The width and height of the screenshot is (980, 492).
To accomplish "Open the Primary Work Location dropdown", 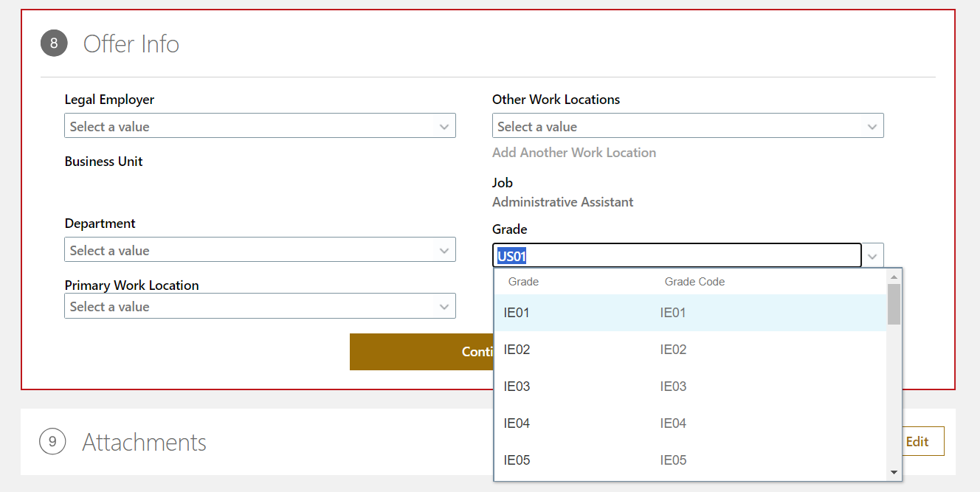I will 260,305.
